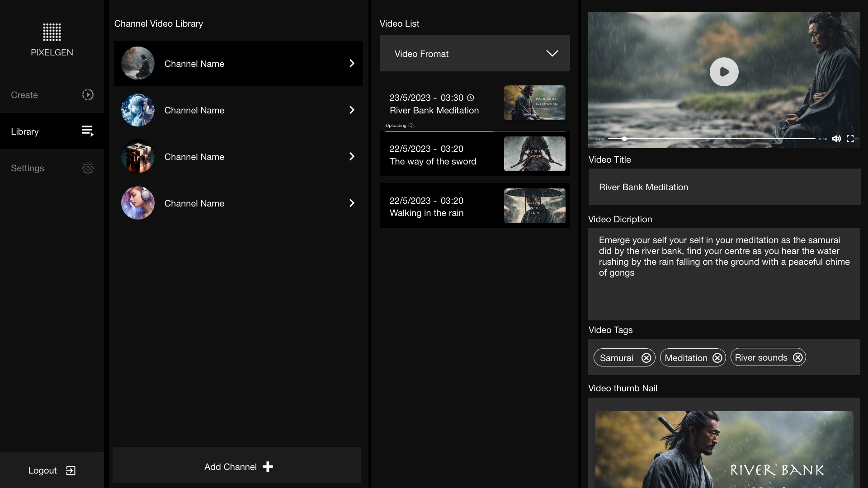The height and width of the screenshot is (488, 868).
Task: Click the plus icon to add a channel
Action: click(268, 467)
